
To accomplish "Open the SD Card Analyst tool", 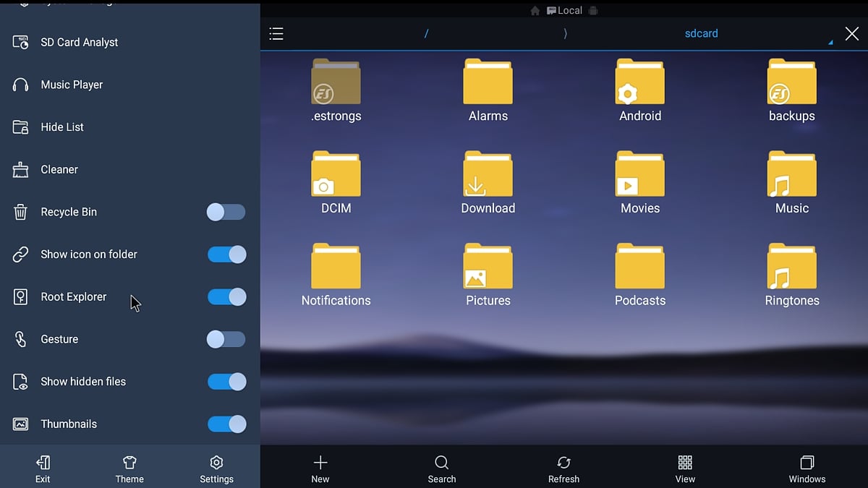I will pos(79,43).
